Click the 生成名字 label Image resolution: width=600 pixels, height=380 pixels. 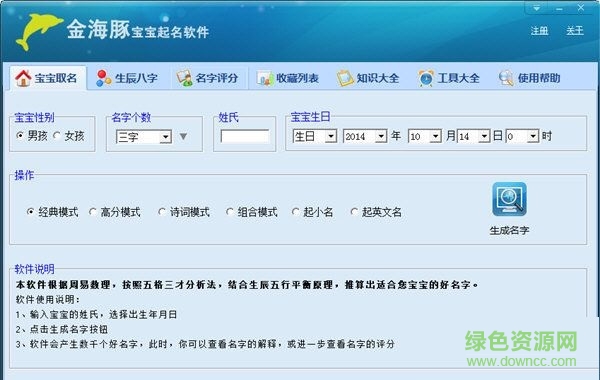(x=509, y=230)
